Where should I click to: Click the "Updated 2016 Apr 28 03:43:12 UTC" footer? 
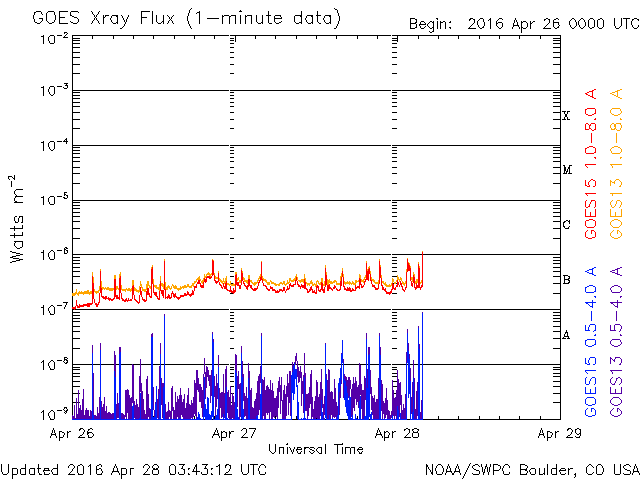[134, 470]
